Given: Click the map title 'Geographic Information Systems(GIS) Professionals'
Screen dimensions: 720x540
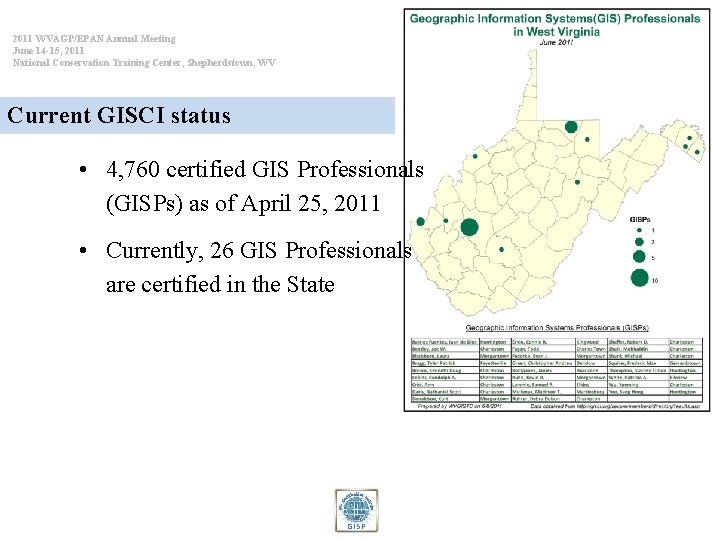Looking at the screenshot, I should (555, 19).
